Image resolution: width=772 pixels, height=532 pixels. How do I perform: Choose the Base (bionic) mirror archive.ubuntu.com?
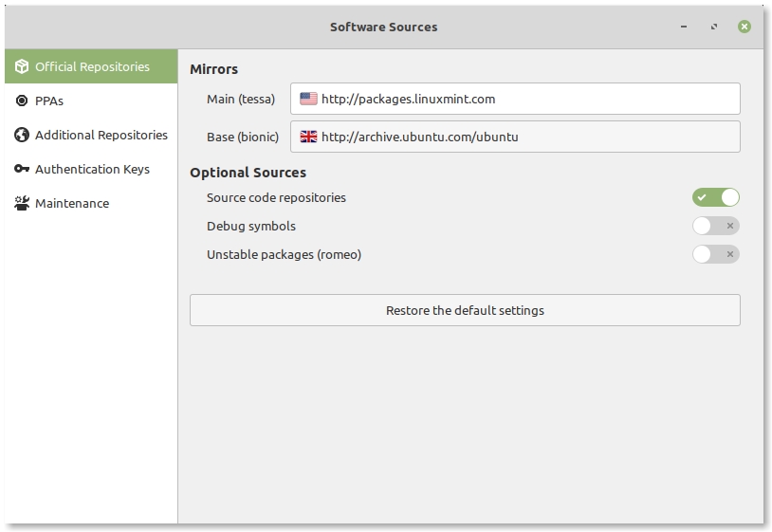[x=515, y=137]
